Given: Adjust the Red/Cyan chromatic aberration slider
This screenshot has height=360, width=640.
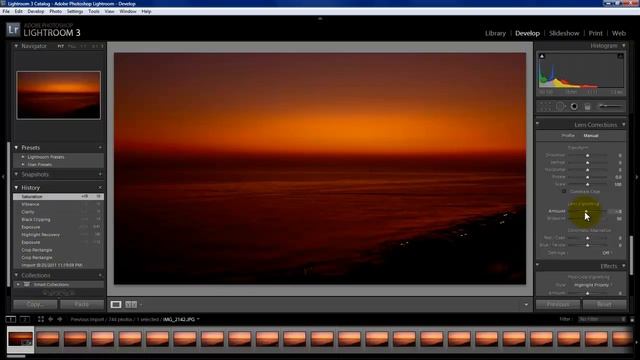Looking at the screenshot, I should pyautogui.click(x=588, y=238).
